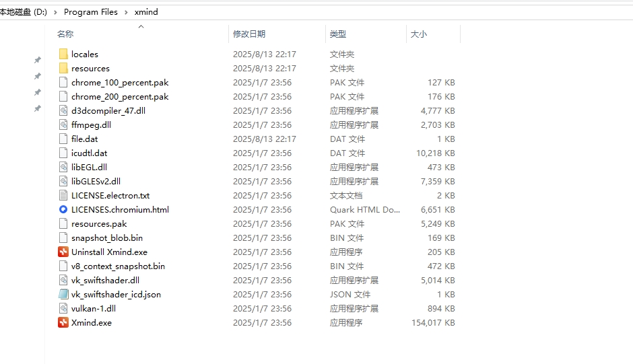Click the vk_swiftshader_icd.json notepad icon
The width and height of the screenshot is (633, 364).
[63, 294]
